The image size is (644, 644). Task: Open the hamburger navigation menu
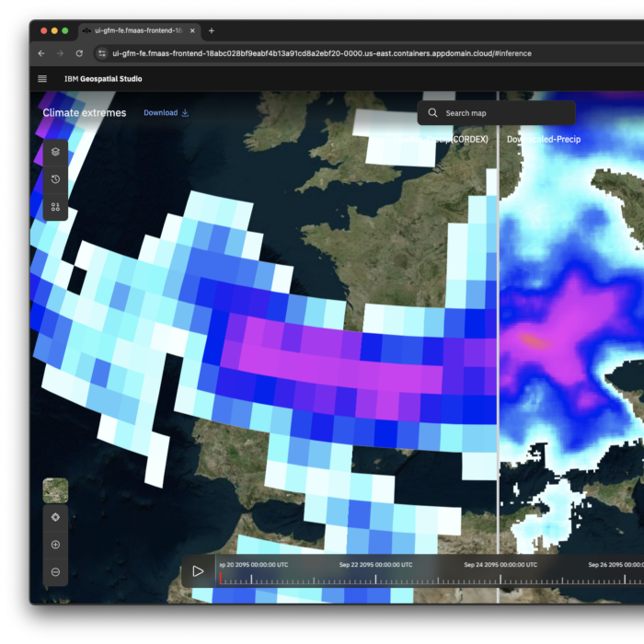point(42,79)
